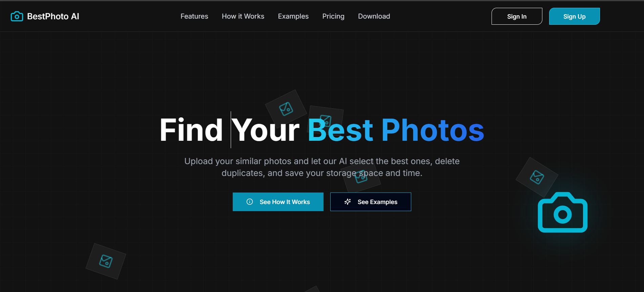644x292 pixels.
Task: Click the Find Your Best Photos headline
Action: pyautogui.click(x=322, y=130)
